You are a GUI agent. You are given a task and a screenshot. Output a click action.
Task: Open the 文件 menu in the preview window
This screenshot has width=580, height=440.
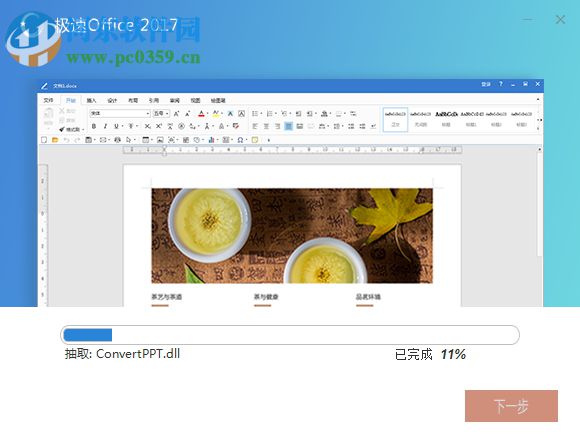pos(48,100)
